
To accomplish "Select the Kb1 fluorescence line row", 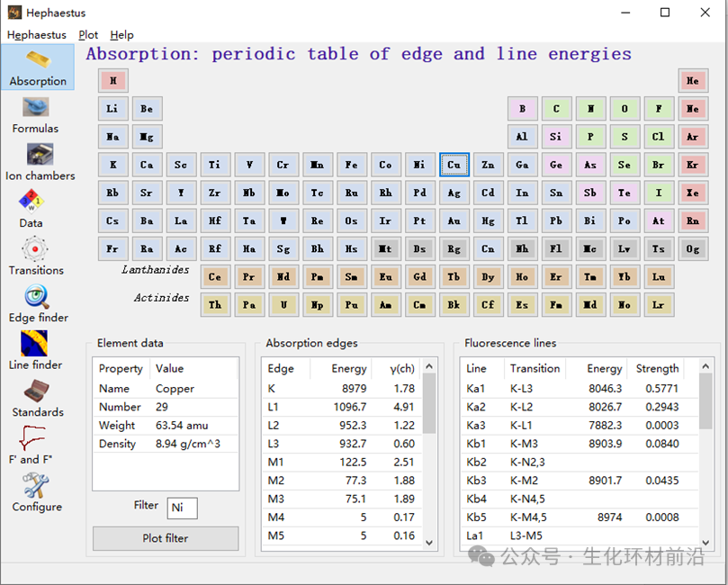I will pyautogui.click(x=580, y=444).
